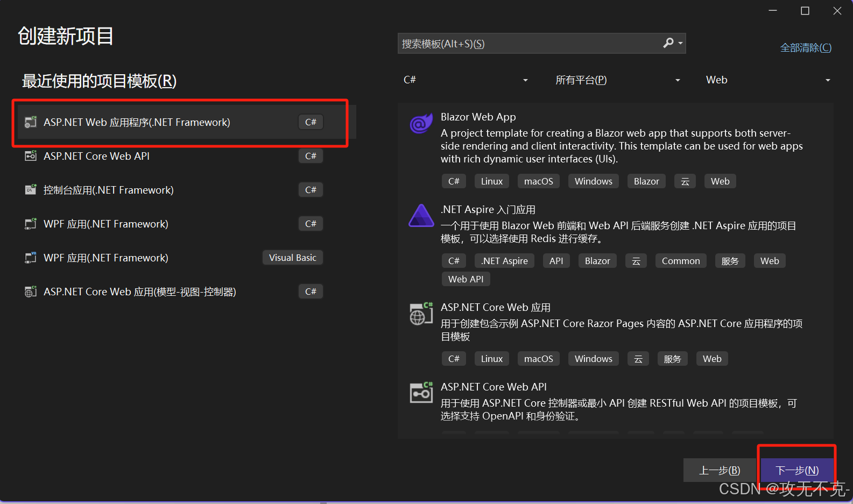Choose ASP.NET Core Web API template in results
This screenshot has width=853, height=504.
(494, 387)
